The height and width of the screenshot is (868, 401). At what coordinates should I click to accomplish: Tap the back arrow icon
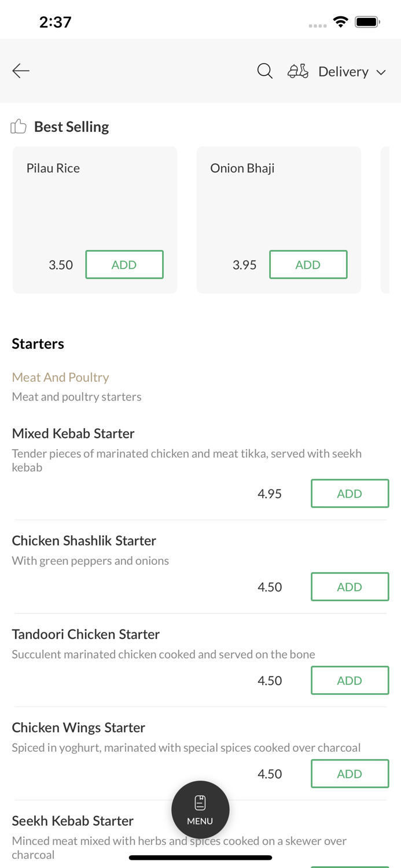click(x=21, y=71)
